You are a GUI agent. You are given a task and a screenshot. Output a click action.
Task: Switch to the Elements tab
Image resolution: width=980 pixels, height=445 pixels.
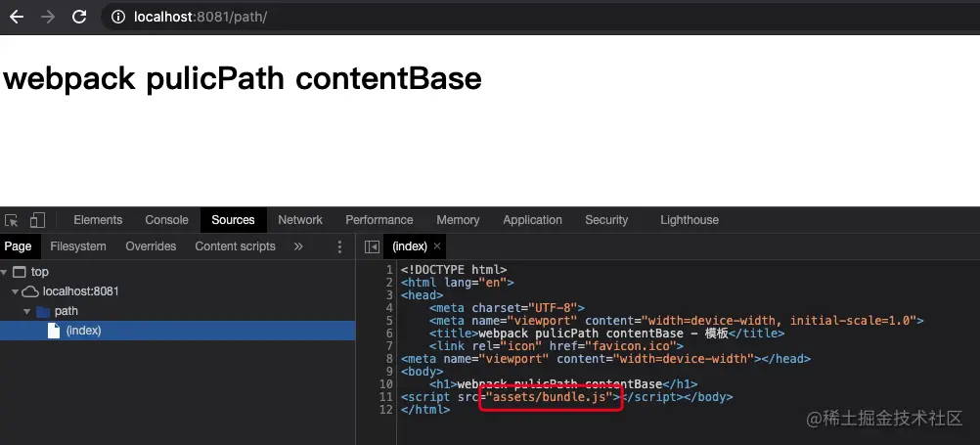[x=98, y=220]
